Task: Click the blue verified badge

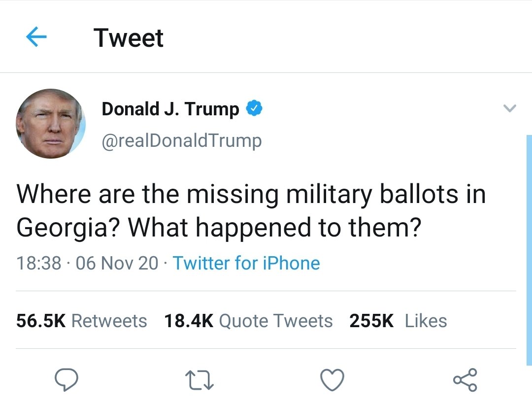Action: point(254,108)
